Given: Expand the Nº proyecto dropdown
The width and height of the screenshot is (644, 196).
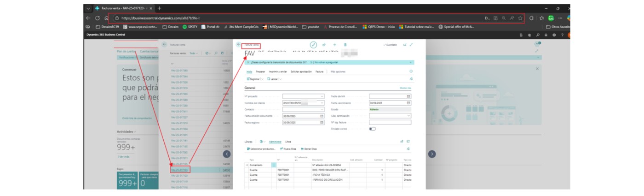Looking at the screenshot, I should (322, 96).
